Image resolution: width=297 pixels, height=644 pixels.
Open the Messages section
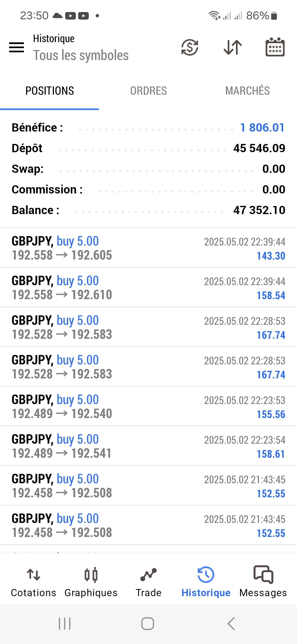point(263,581)
